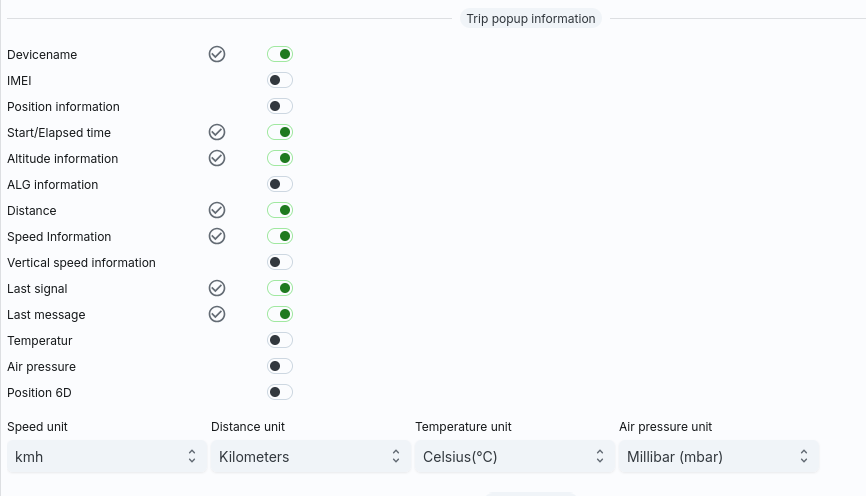Expand the Temperature unit Celsius dropdown
Viewport: 866px width, 496px height.
tap(515, 457)
